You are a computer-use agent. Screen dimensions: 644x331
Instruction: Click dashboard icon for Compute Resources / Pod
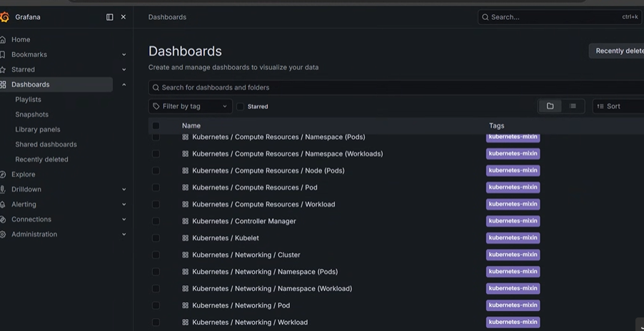pos(185,188)
